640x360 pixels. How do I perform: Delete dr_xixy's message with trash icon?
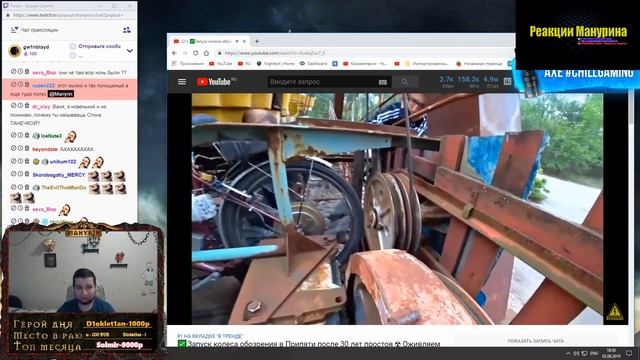coord(27,105)
